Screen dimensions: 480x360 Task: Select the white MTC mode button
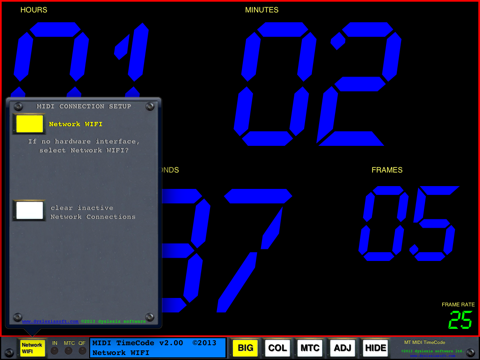(310, 348)
